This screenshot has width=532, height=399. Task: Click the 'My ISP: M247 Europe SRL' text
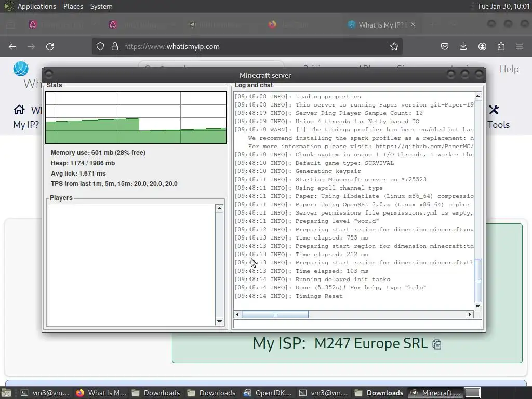(x=340, y=343)
